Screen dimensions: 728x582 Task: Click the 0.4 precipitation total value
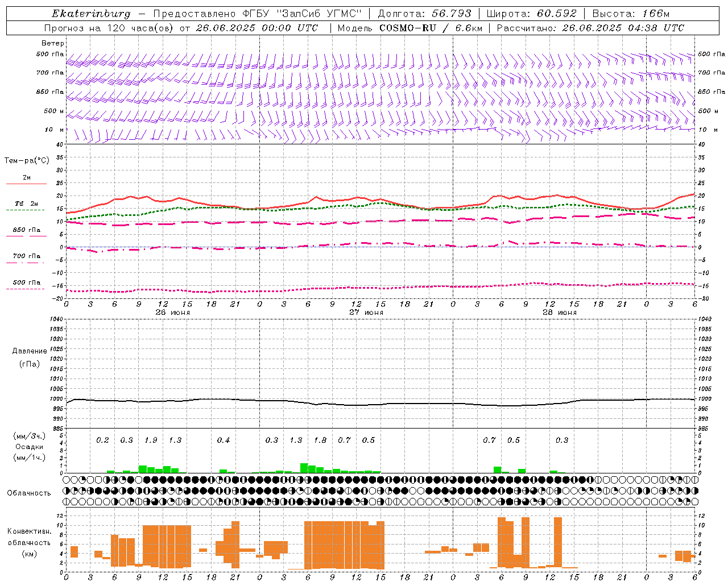tap(224, 440)
